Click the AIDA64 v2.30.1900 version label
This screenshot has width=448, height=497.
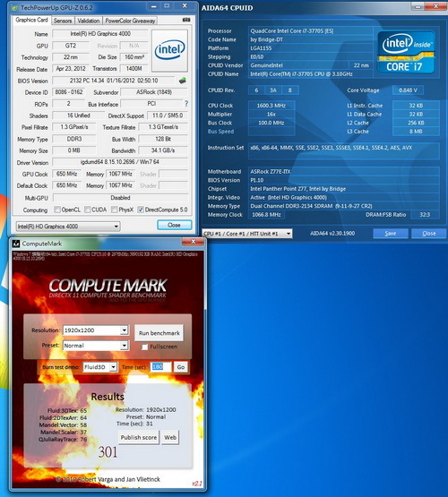[x=332, y=234]
